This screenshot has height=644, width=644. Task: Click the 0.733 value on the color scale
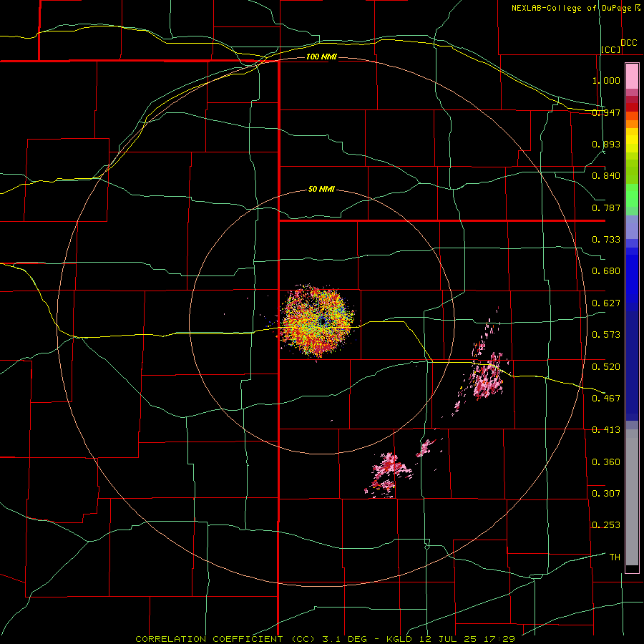point(606,240)
